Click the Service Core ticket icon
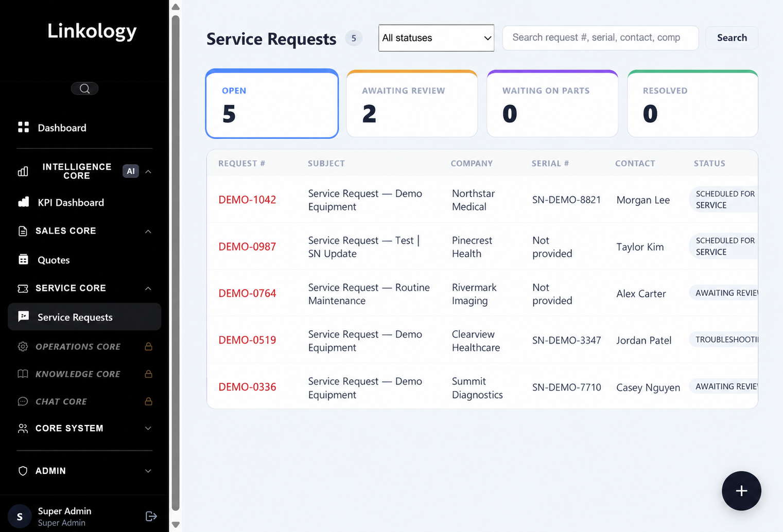This screenshot has height=532, width=783. pos(23,288)
